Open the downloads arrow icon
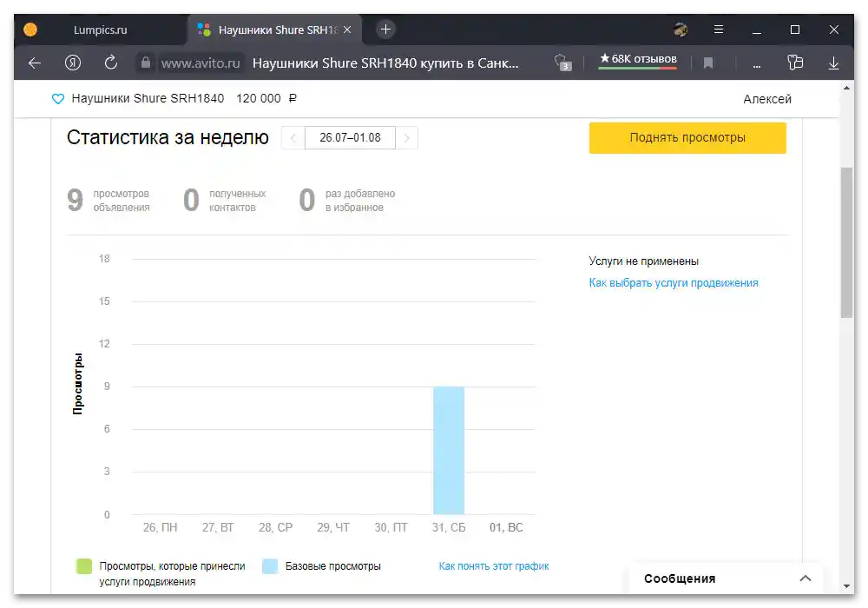This screenshot has height=608, width=868. click(833, 63)
